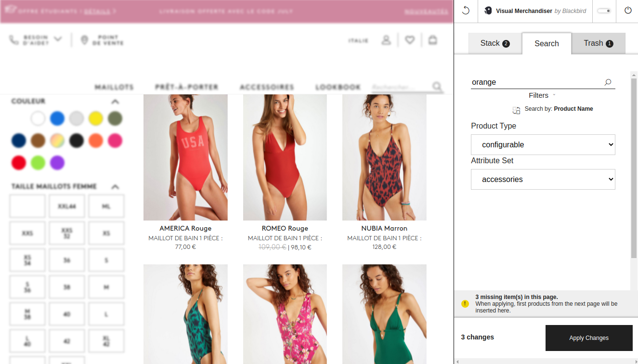The image size is (638, 364).
Task: Select the navy color swatch
Action: 19,141
